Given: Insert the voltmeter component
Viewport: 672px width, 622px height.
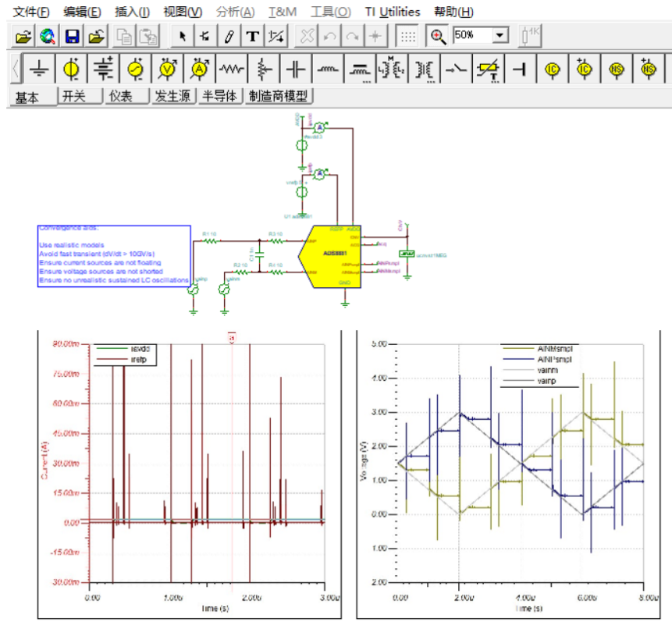Looking at the screenshot, I should (x=167, y=69).
